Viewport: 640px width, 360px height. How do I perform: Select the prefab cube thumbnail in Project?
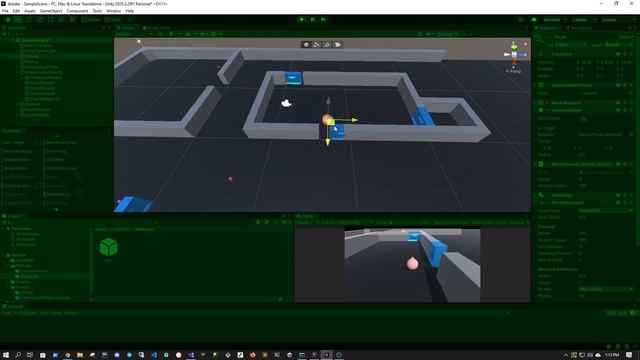[109, 247]
